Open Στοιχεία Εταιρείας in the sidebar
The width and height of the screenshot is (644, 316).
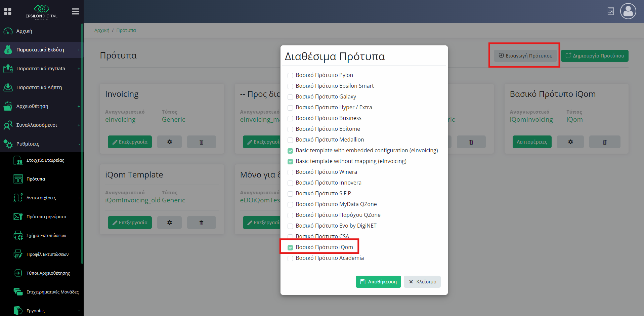[x=45, y=160]
